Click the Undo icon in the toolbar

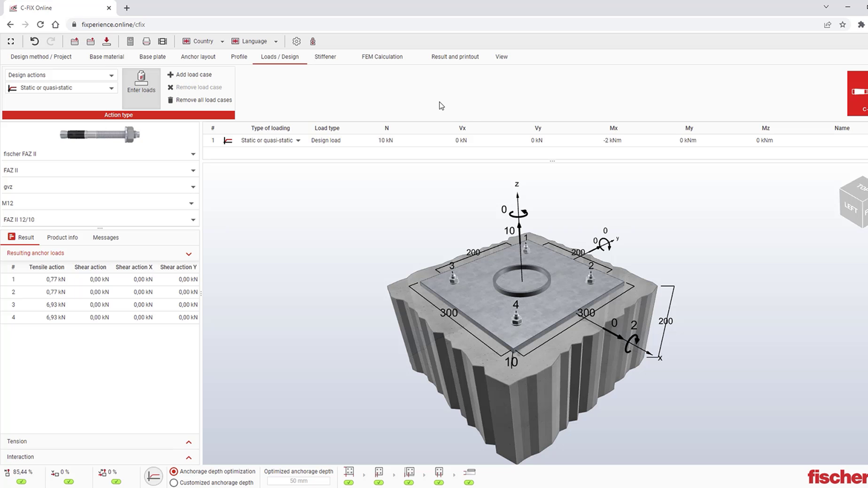[x=34, y=41]
